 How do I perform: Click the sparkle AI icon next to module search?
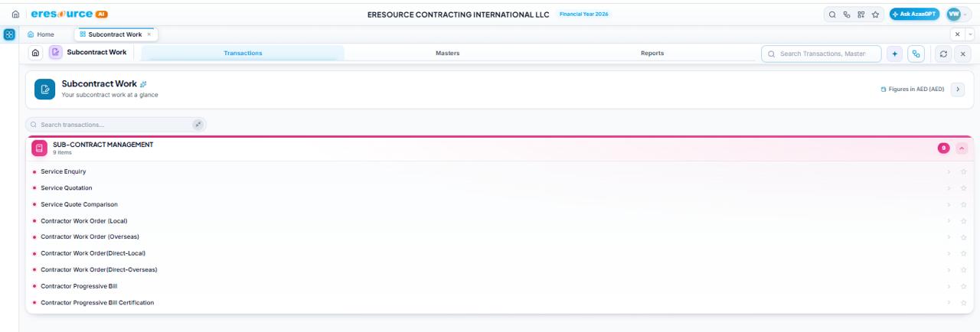click(895, 53)
